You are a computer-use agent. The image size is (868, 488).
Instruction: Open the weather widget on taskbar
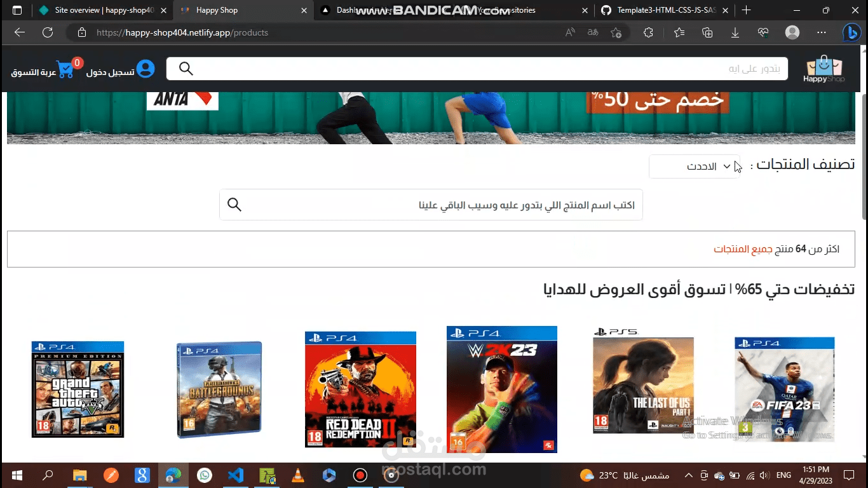625,475
